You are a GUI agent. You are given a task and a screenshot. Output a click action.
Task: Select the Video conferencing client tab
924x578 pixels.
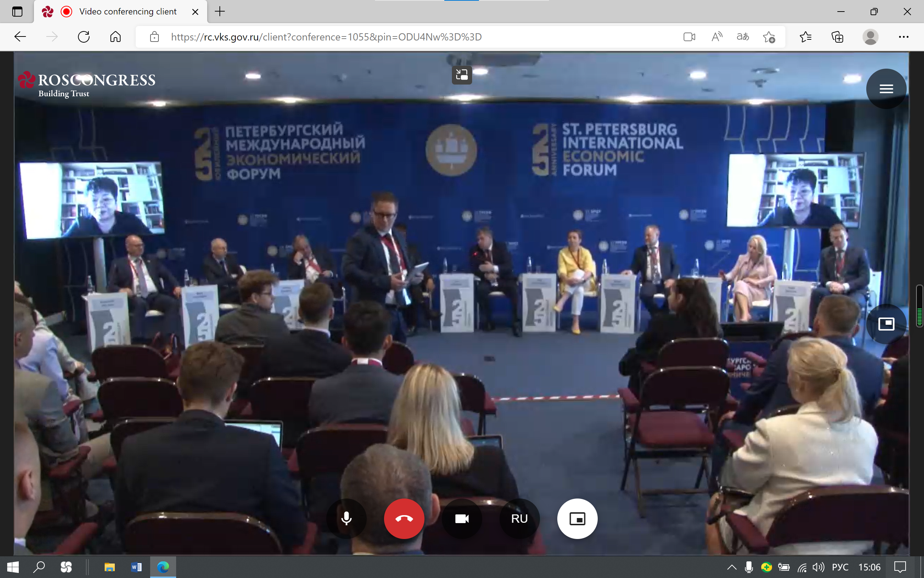120,12
